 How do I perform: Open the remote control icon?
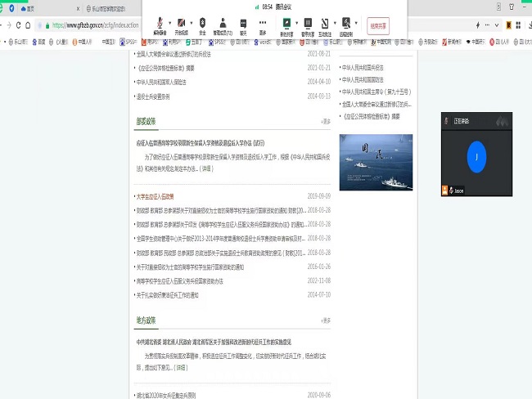coord(346,26)
